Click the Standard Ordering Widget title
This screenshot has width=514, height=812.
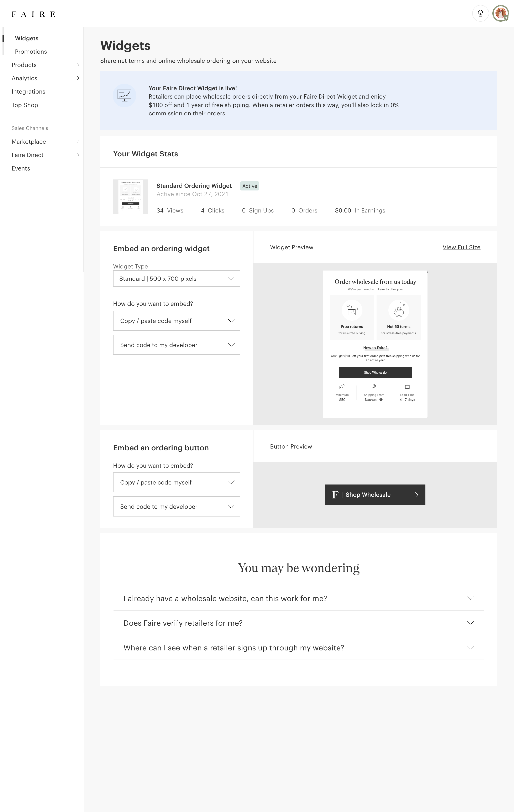(194, 186)
